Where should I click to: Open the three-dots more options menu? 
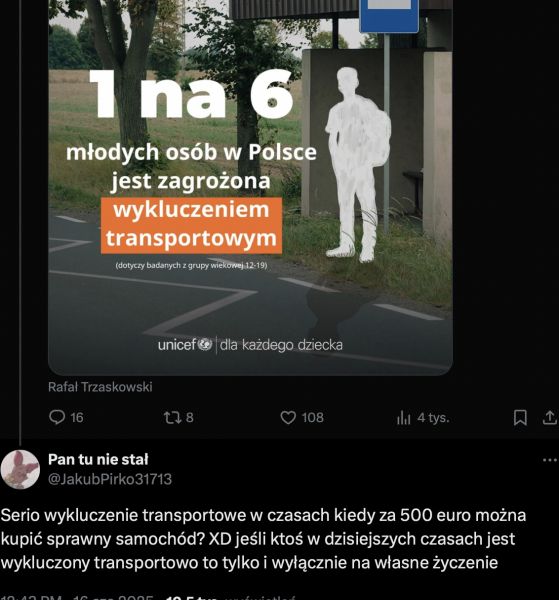pos(550,460)
